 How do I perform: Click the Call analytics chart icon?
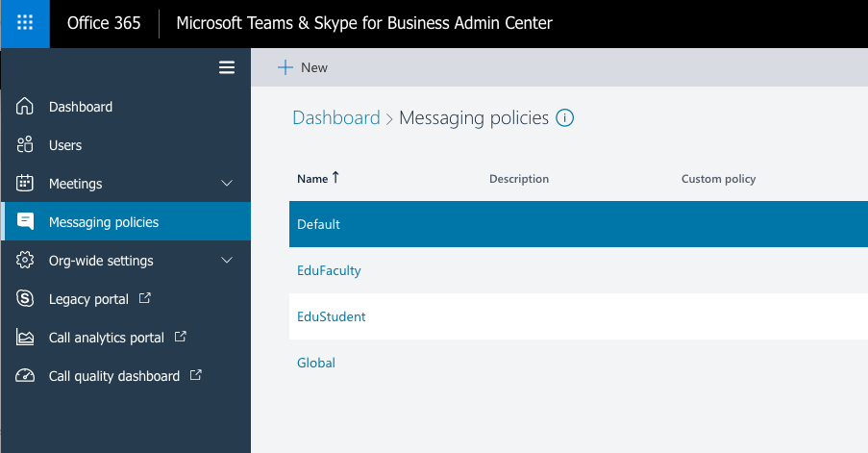tap(24, 337)
